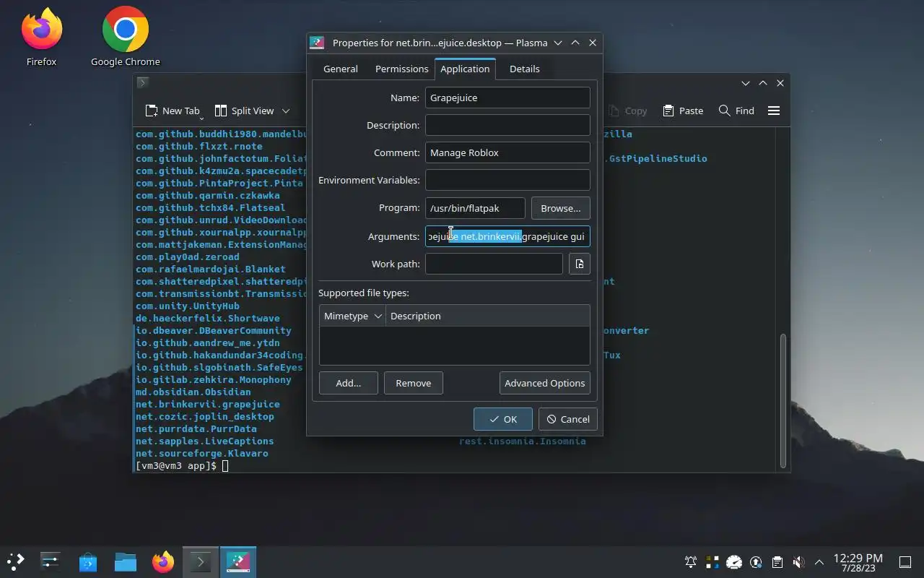This screenshot has height=578, width=924.
Task: Launch Firefox from the taskbar
Action: click(x=163, y=561)
